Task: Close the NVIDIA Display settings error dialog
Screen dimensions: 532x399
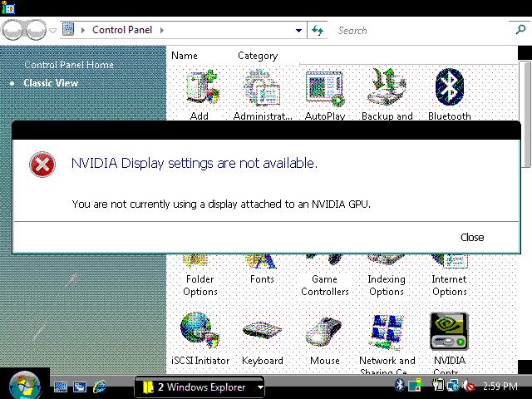Action: 472,237
